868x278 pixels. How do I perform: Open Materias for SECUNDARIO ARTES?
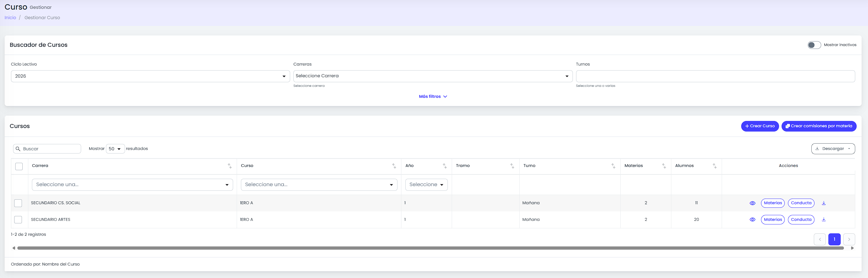click(773, 220)
